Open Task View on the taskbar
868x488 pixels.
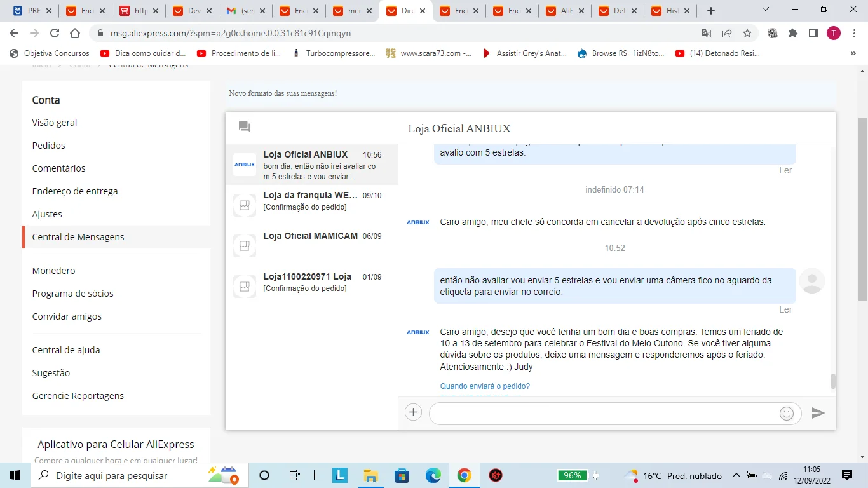click(294, 475)
